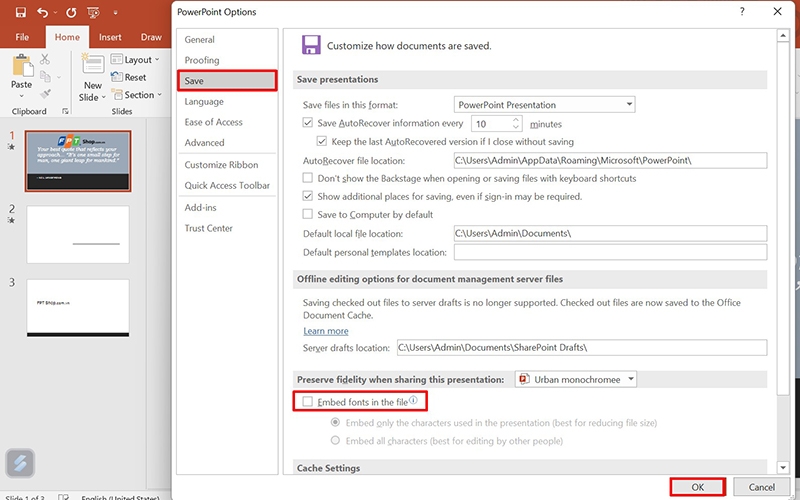Select slide 1 thumbnail

tap(78, 161)
